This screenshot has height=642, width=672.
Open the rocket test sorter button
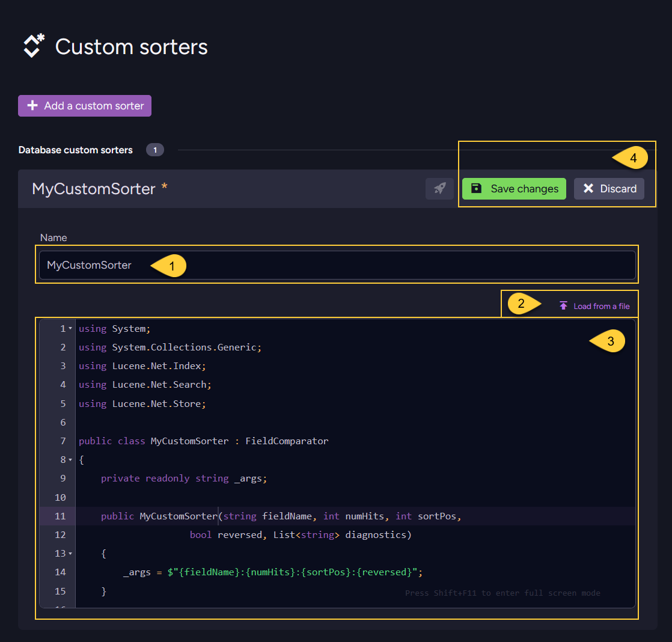click(x=439, y=189)
